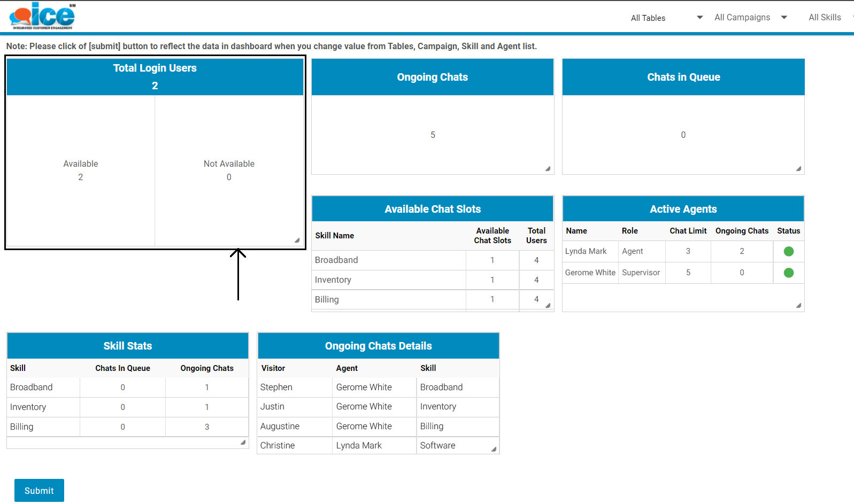Click resize handle of Ongoing Chats Details panel
The width and height of the screenshot is (854, 504).
pyautogui.click(x=494, y=449)
